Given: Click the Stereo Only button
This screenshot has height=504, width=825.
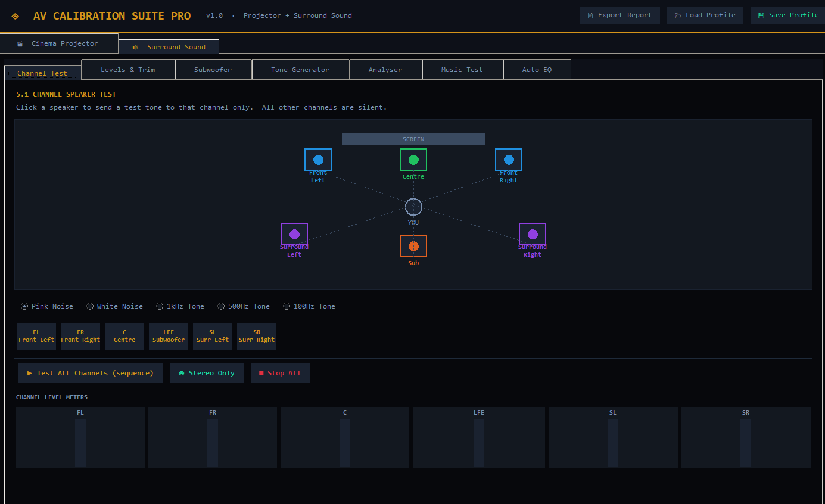Looking at the screenshot, I should click(207, 373).
